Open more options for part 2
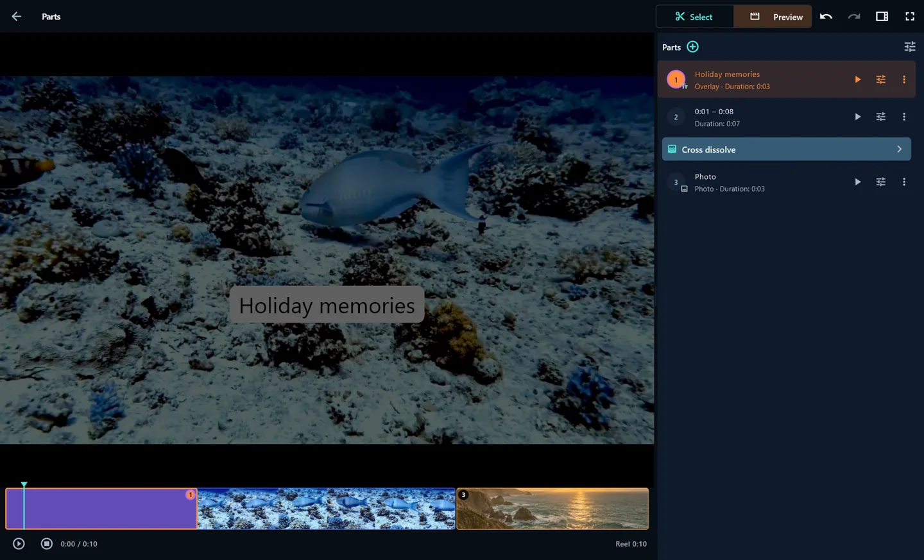This screenshot has height=560, width=924. coord(903,117)
